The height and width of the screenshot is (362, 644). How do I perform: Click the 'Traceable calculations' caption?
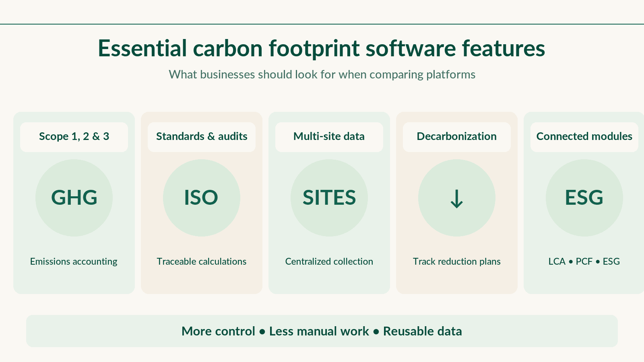202,261
